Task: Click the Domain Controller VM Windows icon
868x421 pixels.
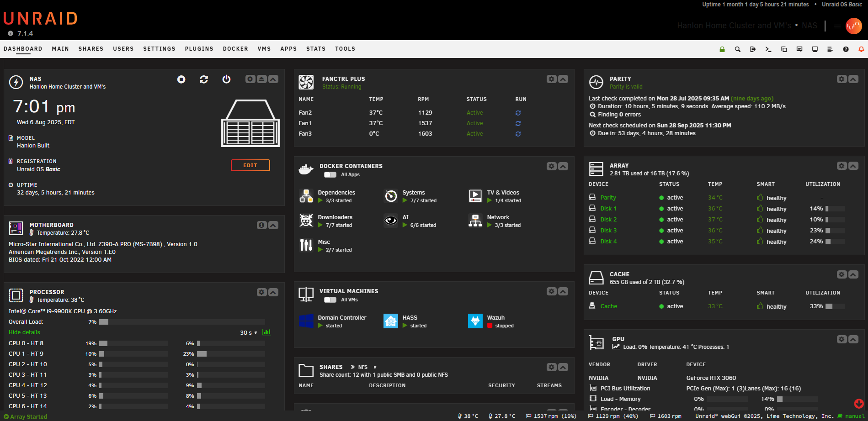Action: point(306,321)
